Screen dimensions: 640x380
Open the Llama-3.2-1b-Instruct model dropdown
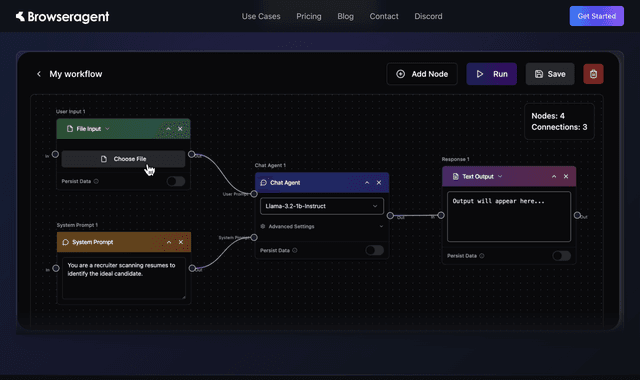click(322, 206)
